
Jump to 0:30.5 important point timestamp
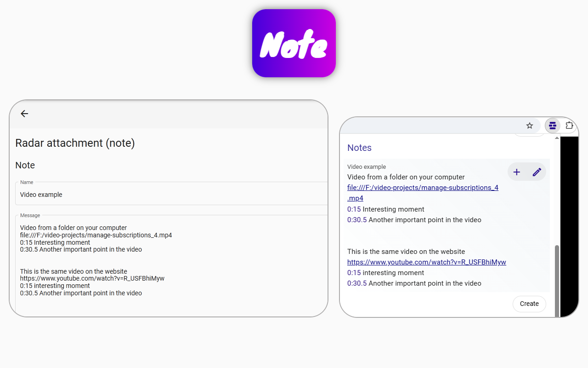click(357, 219)
